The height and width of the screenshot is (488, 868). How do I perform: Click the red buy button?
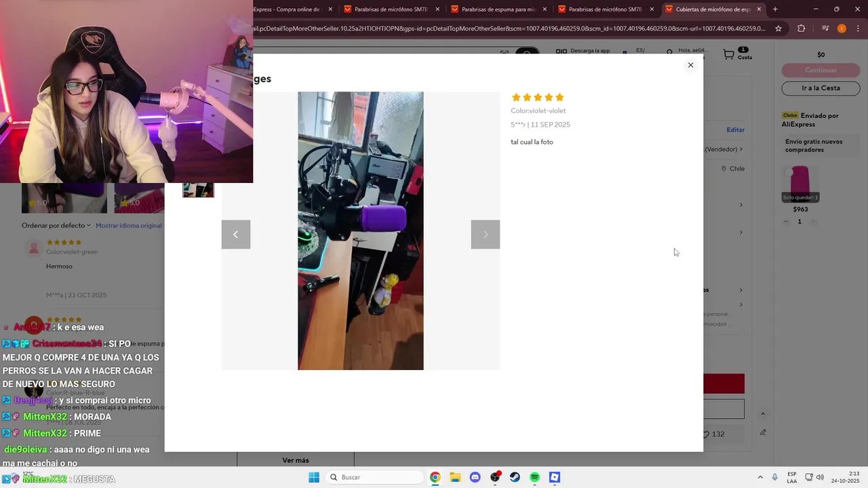pyautogui.click(x=724, y=384)
